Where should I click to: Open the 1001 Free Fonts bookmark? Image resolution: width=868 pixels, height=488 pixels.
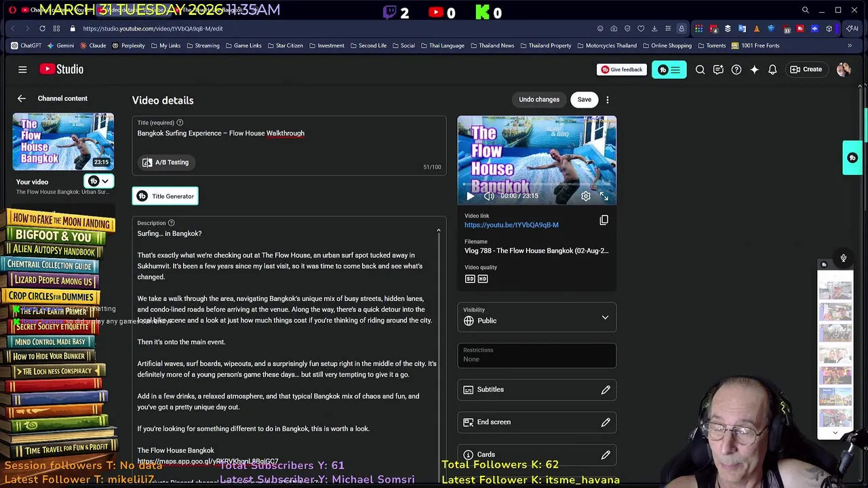(755, 45)
